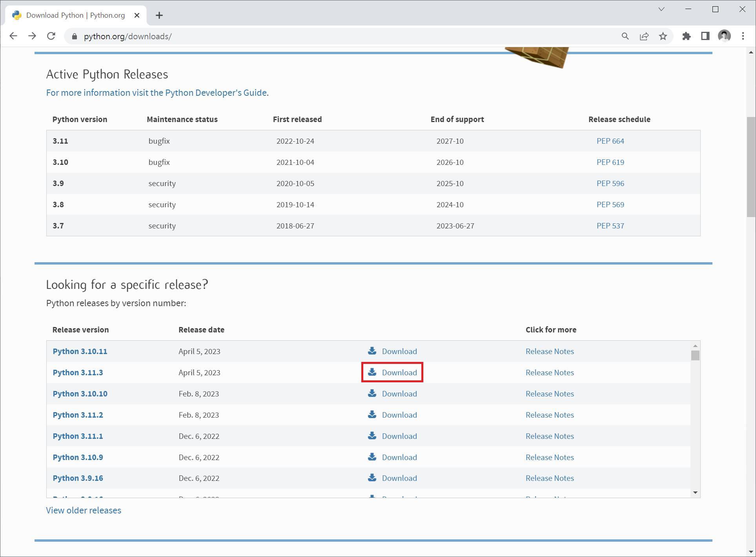Click the 2018-06-27 first released cell
The height and width of the screenshot is (557, 756).
coord(295,226)
